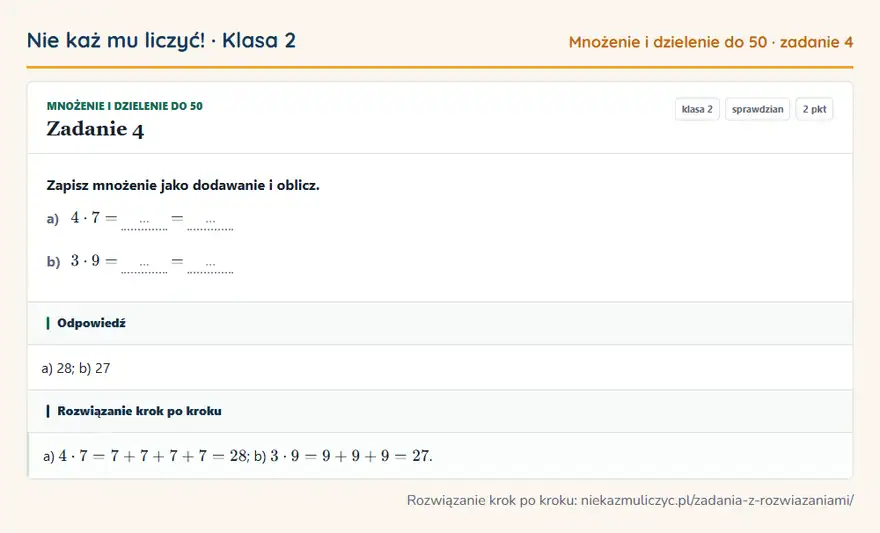
Task: Click the answer text 'a) 28; b) 27'
Action: (76, 368)
